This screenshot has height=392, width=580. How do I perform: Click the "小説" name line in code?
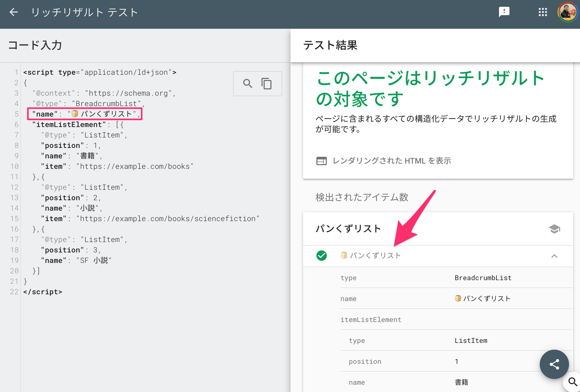(x=71, y=208)
